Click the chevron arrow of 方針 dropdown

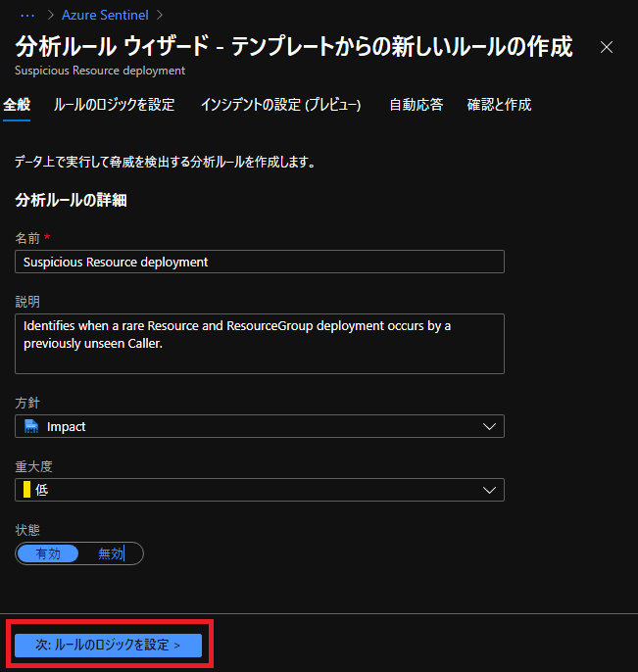pyautogui.click(x=489, y=426)
